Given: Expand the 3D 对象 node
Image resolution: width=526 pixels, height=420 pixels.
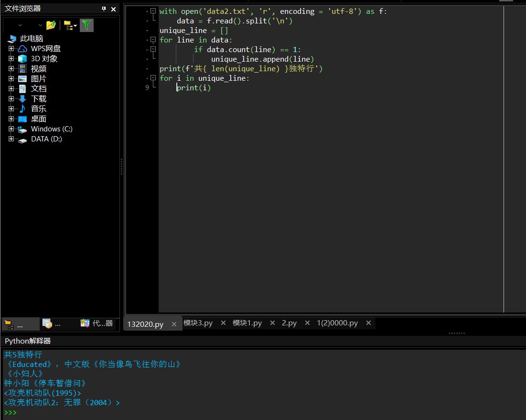Looking at the screenshot, I should pyautogui.click(x=11, y=59).
